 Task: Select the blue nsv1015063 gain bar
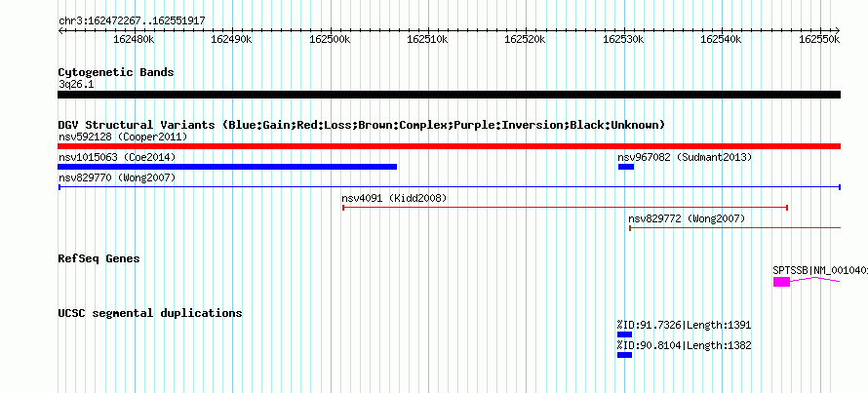pos(227,167)
